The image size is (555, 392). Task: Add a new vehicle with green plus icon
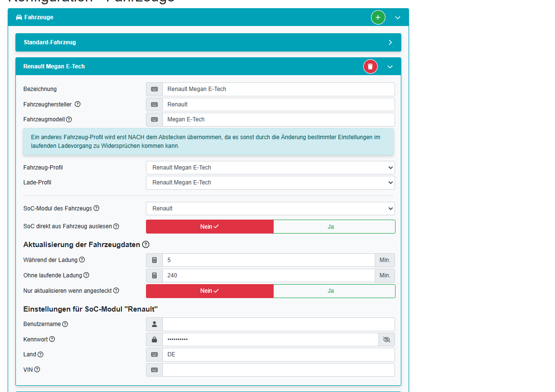[x=378, y=17]
